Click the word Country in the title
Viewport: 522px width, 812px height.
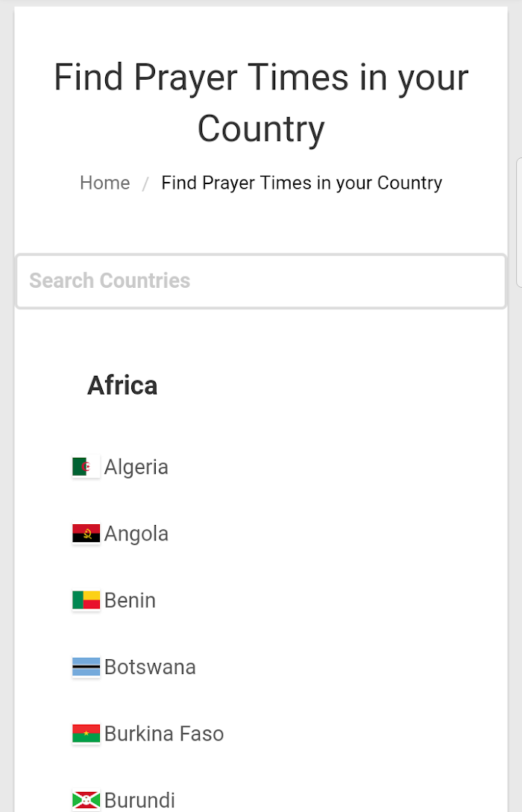(261, 129)
